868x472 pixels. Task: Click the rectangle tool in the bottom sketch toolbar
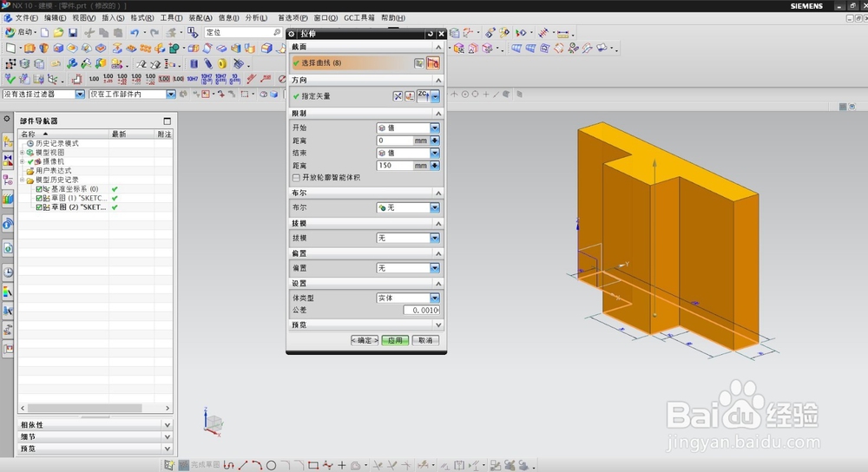(x=312, y=465)
